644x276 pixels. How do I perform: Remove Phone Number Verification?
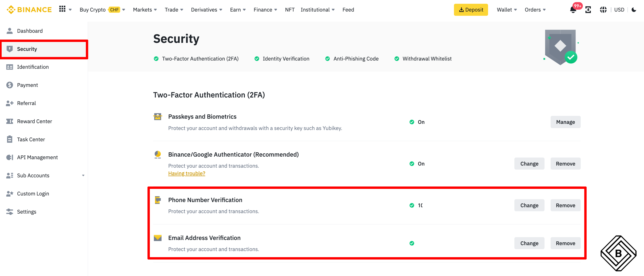coord(565,205)
